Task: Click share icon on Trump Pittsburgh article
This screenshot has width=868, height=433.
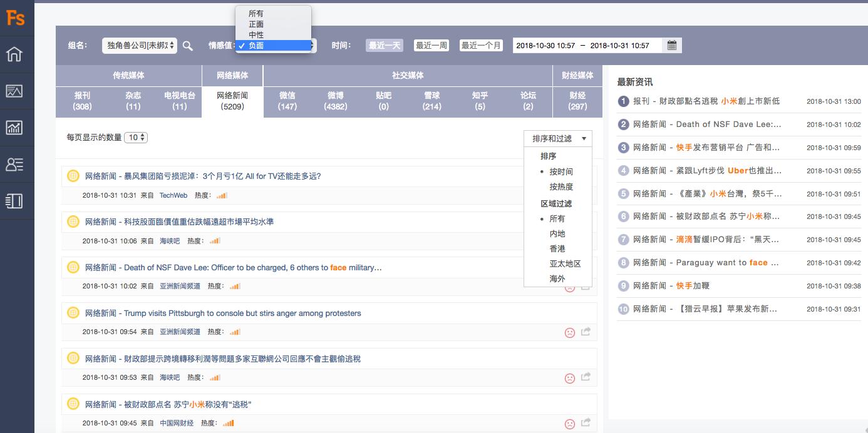Action: [x=586, y=332]
